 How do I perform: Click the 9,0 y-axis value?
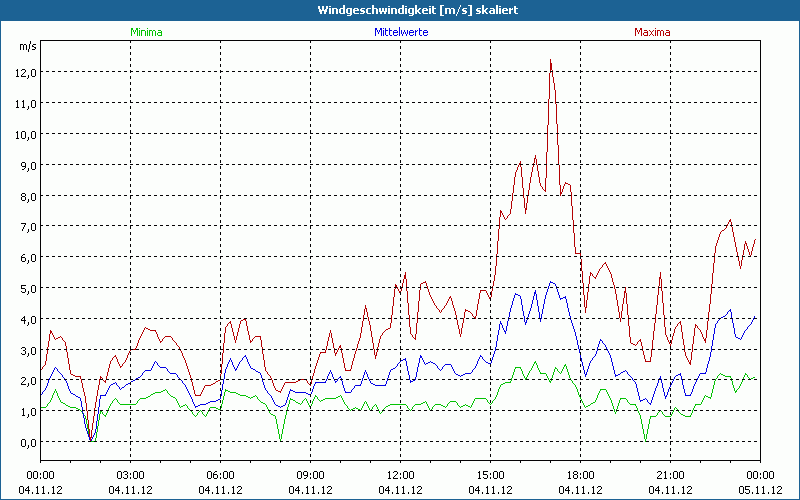pos(29,165)
